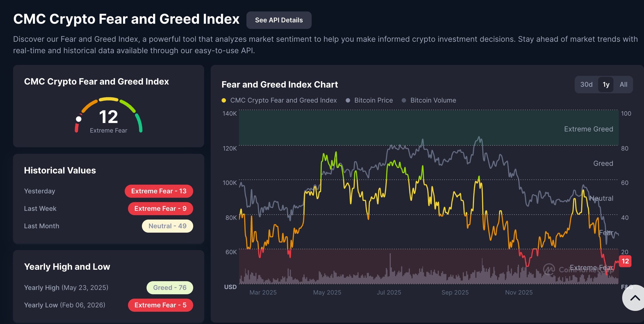Click the gauge value 12
Viewport: 644px width, 324px height.
(108, 117)
